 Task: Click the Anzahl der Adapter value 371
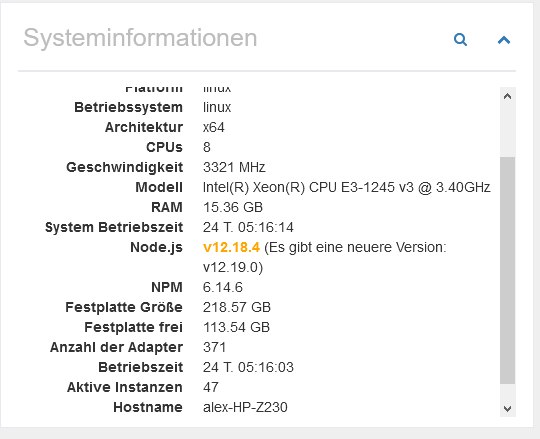pyautogui.click(x=214, y=347)
